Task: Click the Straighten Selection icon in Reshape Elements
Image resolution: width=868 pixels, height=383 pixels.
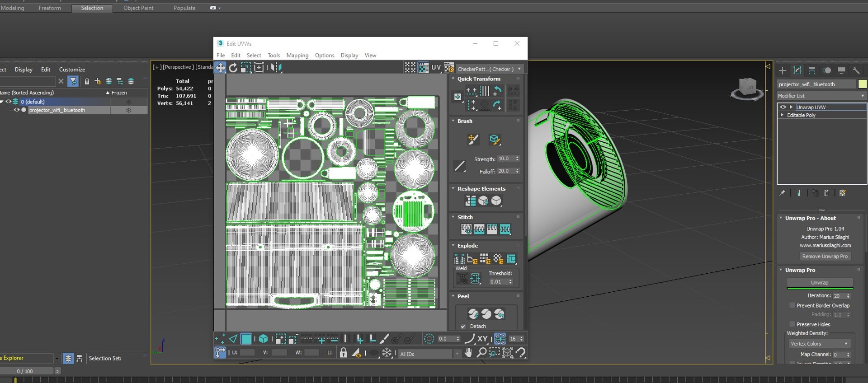Action: [471, 201]
